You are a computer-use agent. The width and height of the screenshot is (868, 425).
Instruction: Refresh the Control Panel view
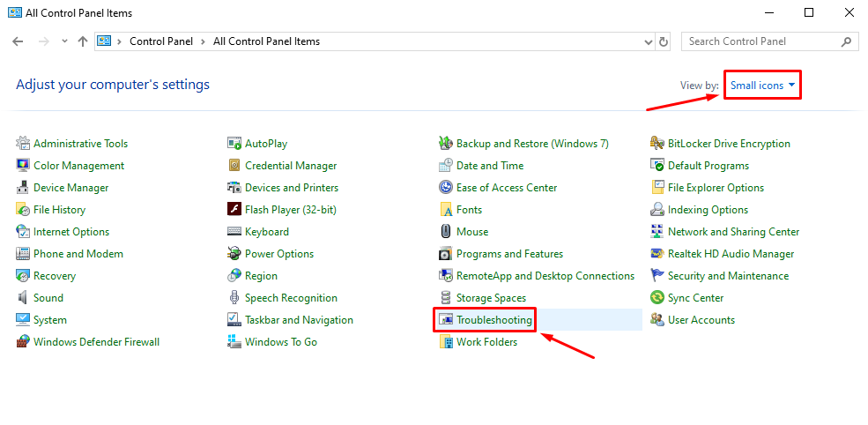[664, 41]
